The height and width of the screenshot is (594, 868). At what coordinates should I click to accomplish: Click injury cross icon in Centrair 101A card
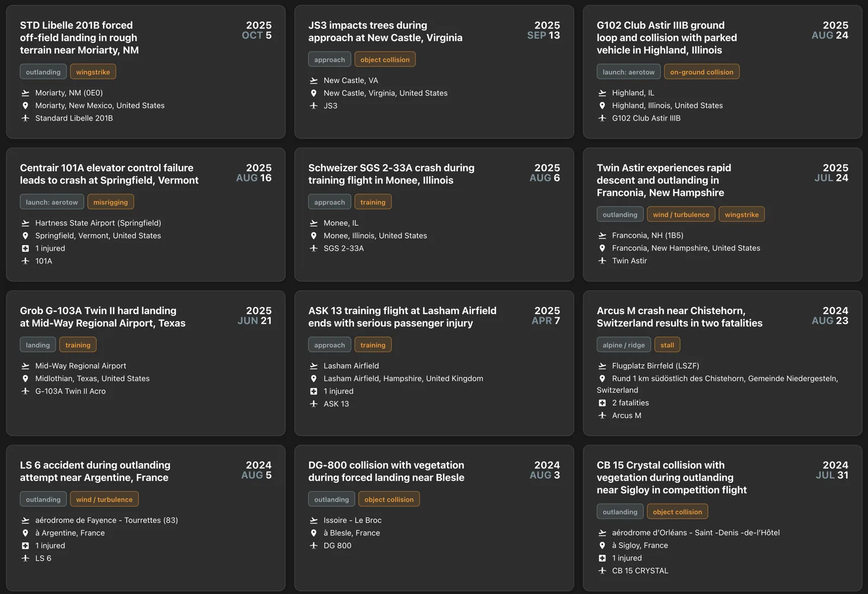25,248
